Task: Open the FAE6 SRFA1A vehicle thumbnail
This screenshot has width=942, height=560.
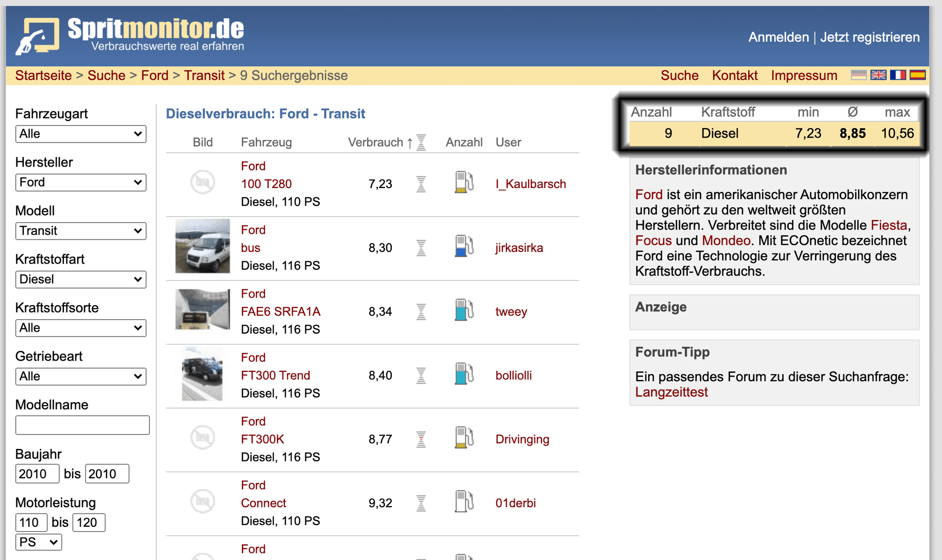Action: (202, 310)
